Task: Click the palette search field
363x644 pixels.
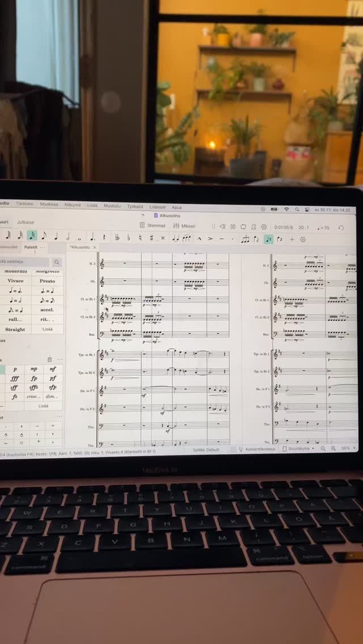Action: [x=24, y=261]
